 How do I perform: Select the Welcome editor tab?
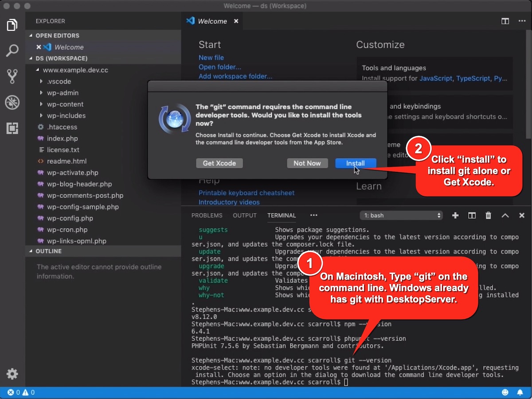212,21
